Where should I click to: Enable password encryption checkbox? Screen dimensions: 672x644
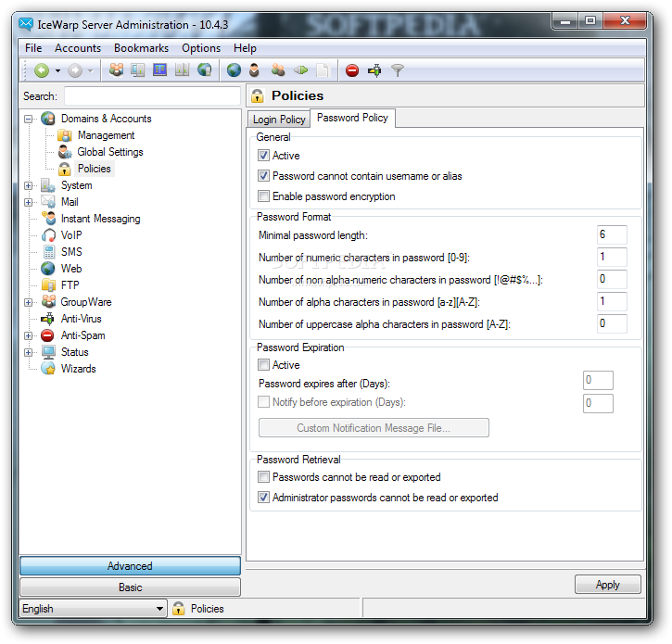(x=263, y=196)
